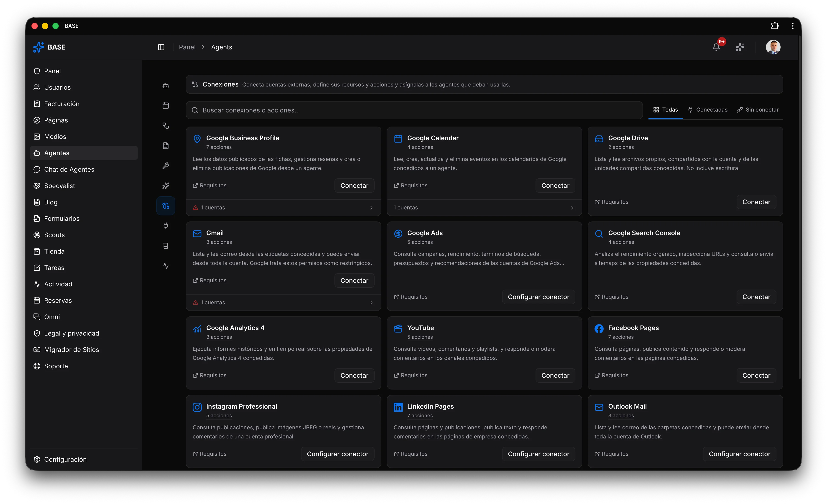This screenshot has width=827, height=504.
Task: Open the calendar icon in the agents rail
Action: [166, 105]
